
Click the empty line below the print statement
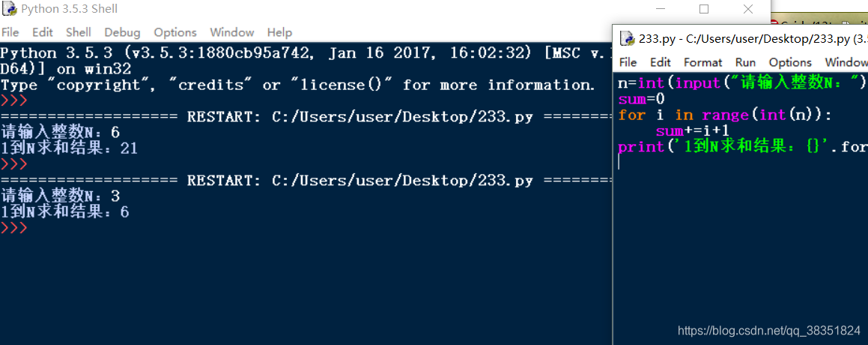coord(674,163)
